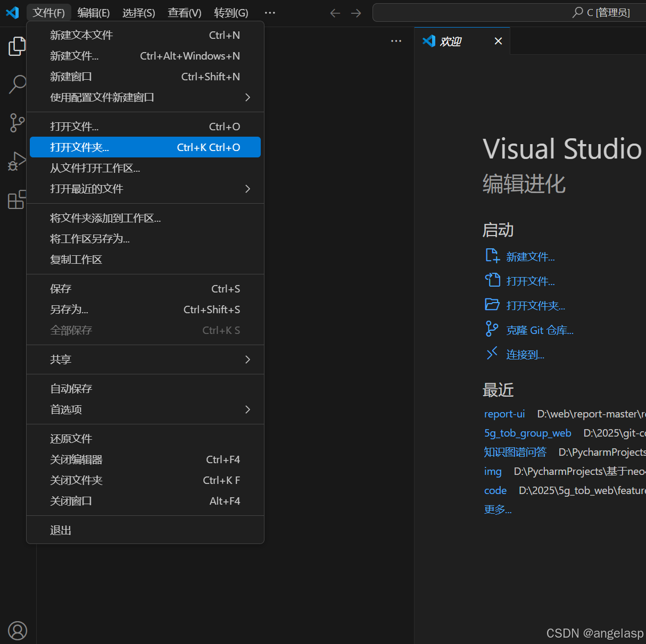Choose 打开文件... from the File menu
The image size is (646, 644).
click(145, 127)
